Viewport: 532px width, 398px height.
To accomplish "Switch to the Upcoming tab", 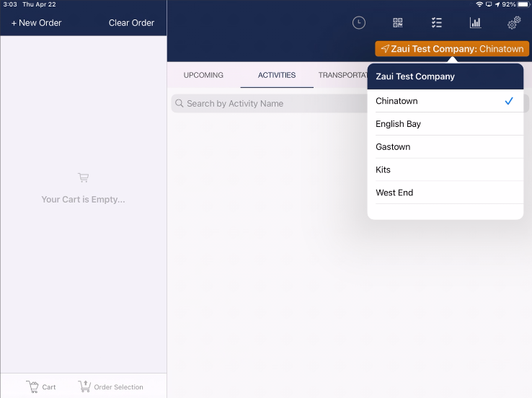I will [203, 75].
